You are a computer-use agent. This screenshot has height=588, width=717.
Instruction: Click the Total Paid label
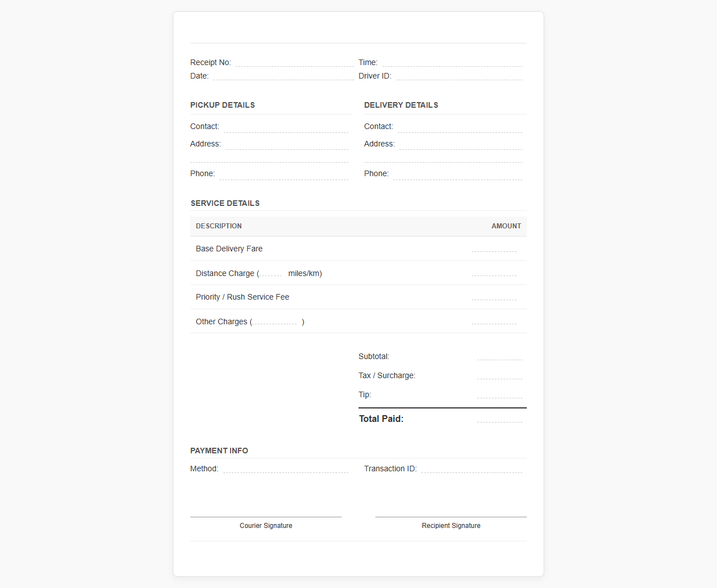pyautogui.click(x=382, y=419)
